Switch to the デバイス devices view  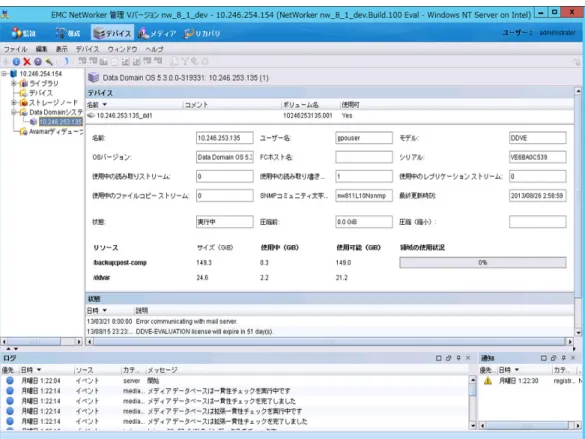click(112, 33)
